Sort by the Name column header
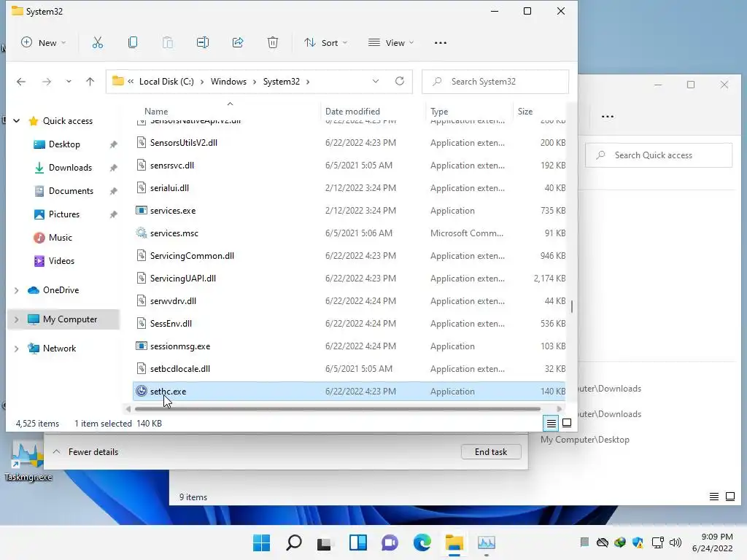The image size is (747, 560). pyautogui.click(x=156, y=111)
